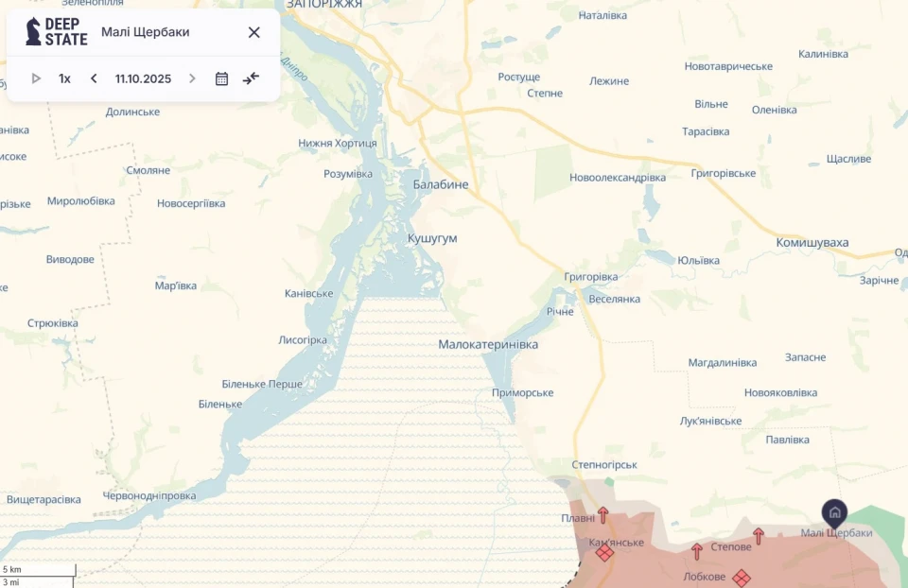This screenshot has width=908, height=588.
Task: Close the Малі Щербаки panel
Action: pyautogui.click(x=253, y=32)
